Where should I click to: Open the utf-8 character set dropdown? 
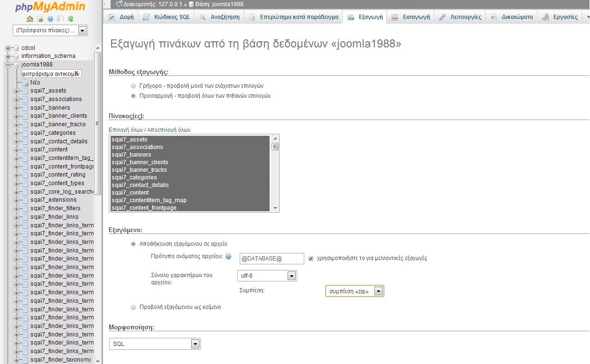(x=267, y=276)
